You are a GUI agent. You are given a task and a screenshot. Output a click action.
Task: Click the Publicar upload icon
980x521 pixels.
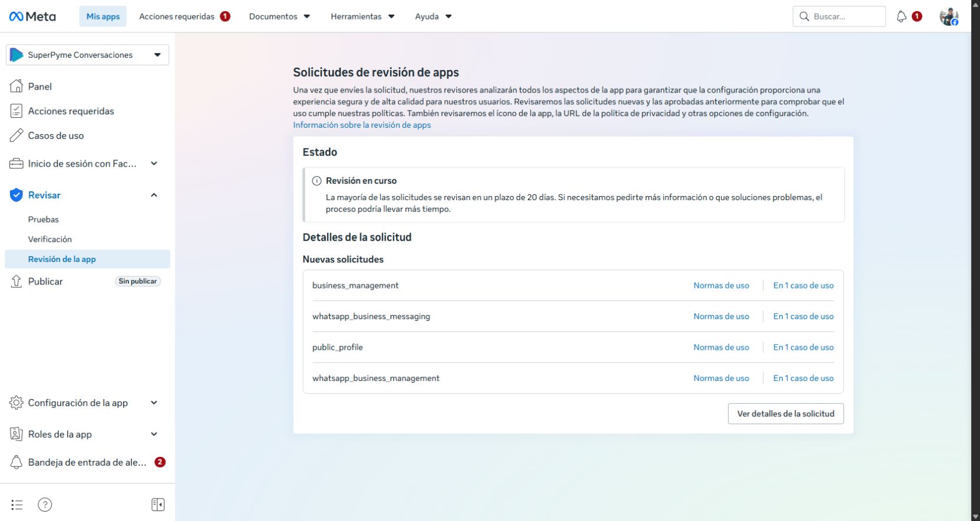coord(16,281)
